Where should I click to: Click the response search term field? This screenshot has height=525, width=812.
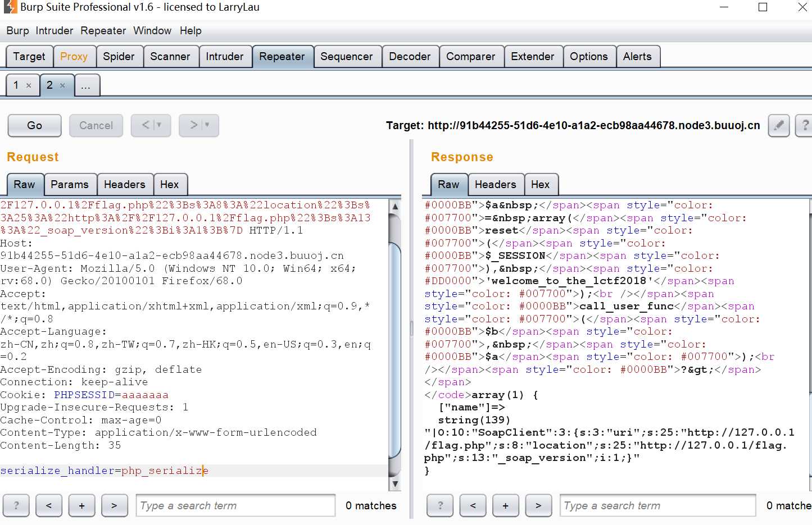tap(657, 505)
